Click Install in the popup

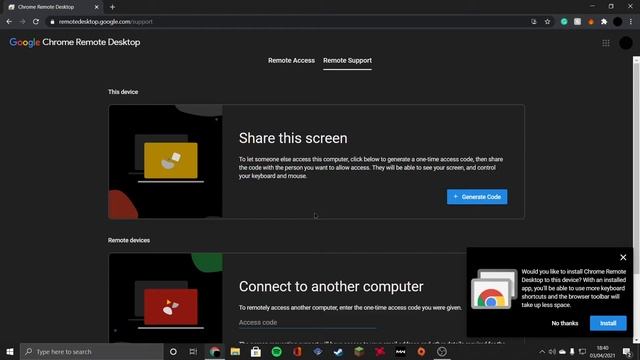608,323
